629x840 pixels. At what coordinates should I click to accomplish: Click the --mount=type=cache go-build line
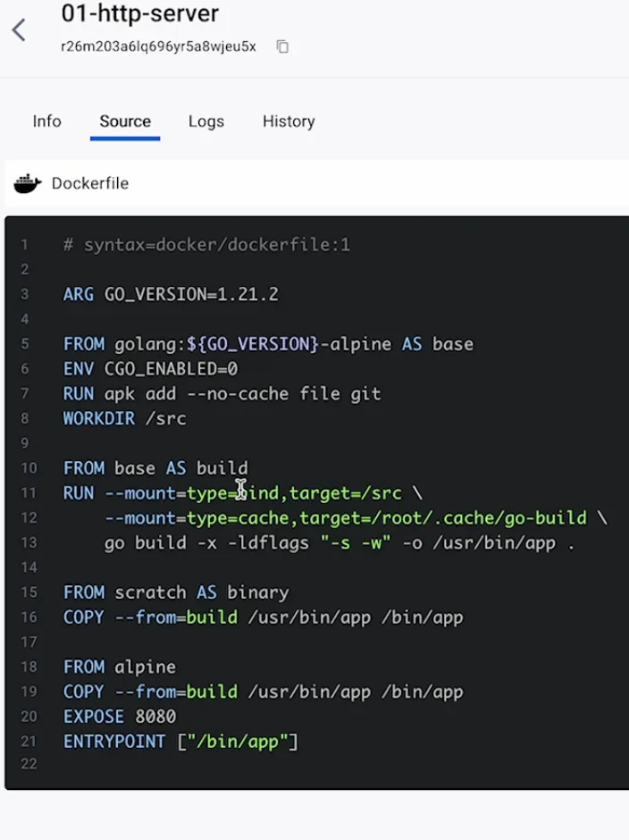click(356, 518)
